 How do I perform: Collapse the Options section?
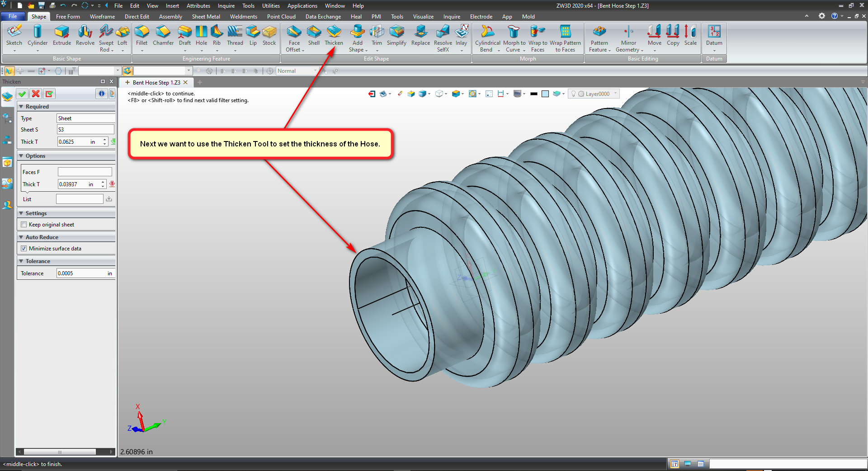[21, 156]
